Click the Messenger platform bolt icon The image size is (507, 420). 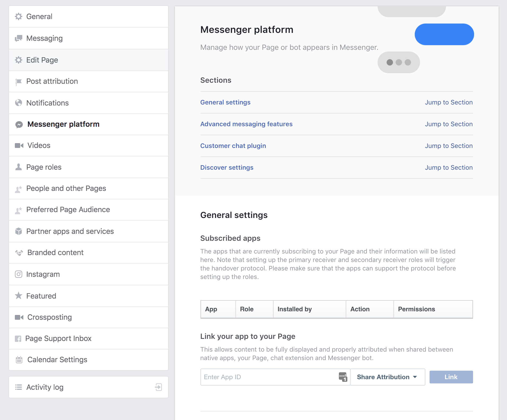coord(19,124)
